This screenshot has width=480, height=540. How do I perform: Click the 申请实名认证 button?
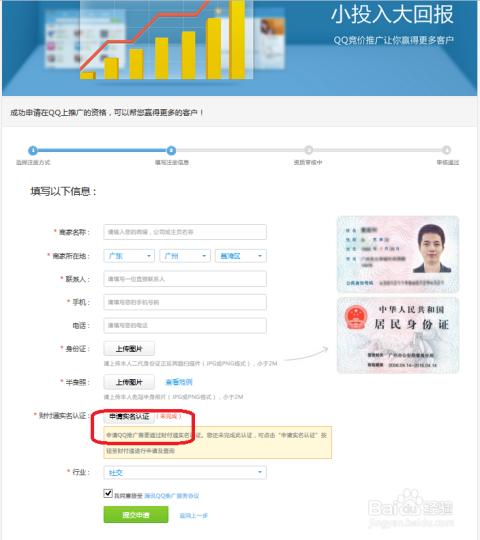pos(129,416)
